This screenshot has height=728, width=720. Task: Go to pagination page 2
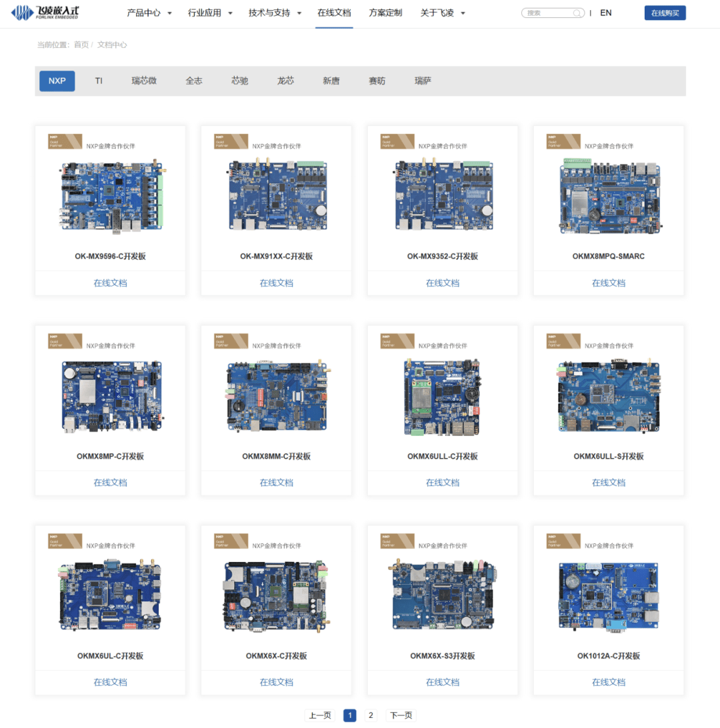tap(371, 715)
